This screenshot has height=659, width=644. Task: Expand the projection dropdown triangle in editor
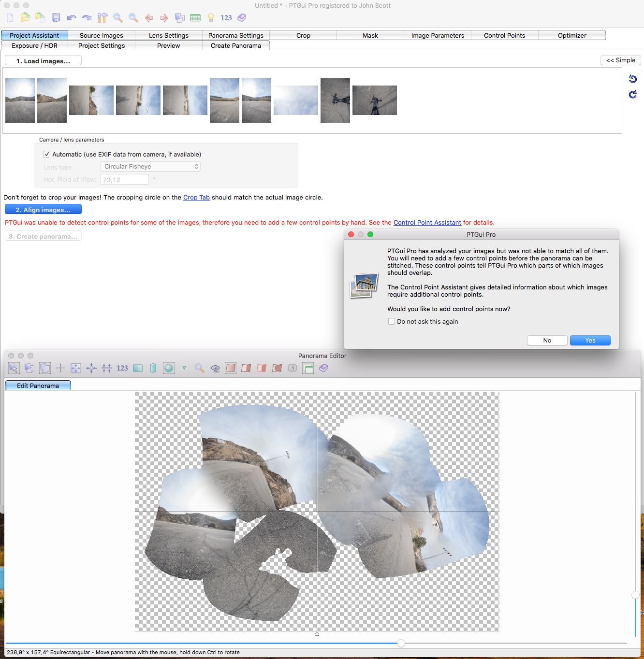click(184, 368)
